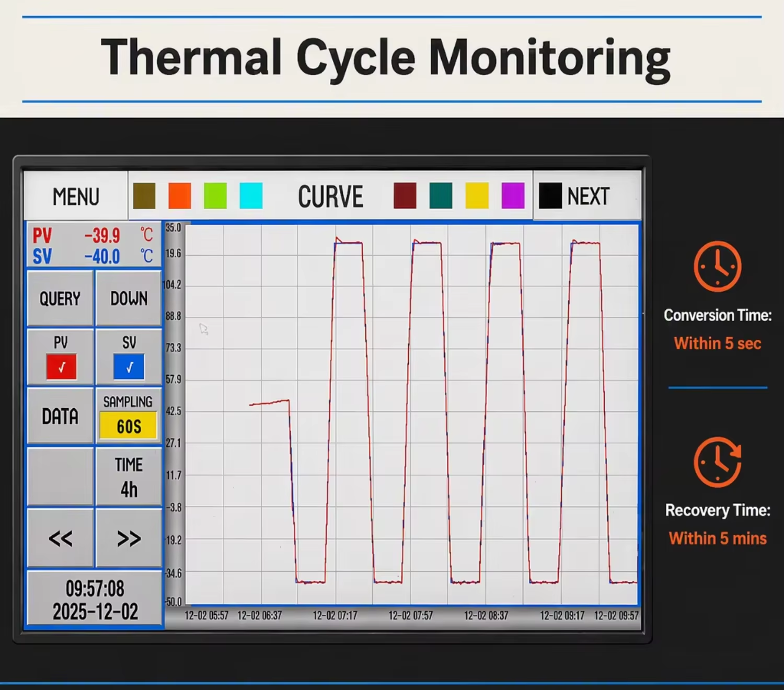Click the 12-02 08:37 time axis label
Image resolution: width=784 pixels, height=690 pixels.
[x=486, y=616]
